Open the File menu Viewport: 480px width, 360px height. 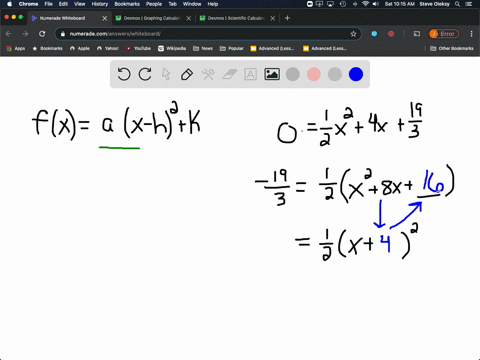click(49, 4)
